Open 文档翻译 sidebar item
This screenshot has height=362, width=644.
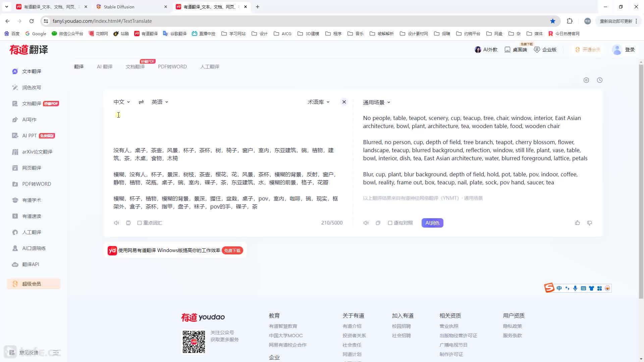(x=35, y=104)
